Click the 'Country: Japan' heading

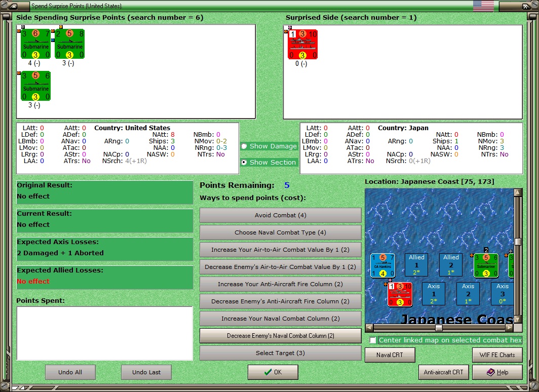[x=403, y=128]
